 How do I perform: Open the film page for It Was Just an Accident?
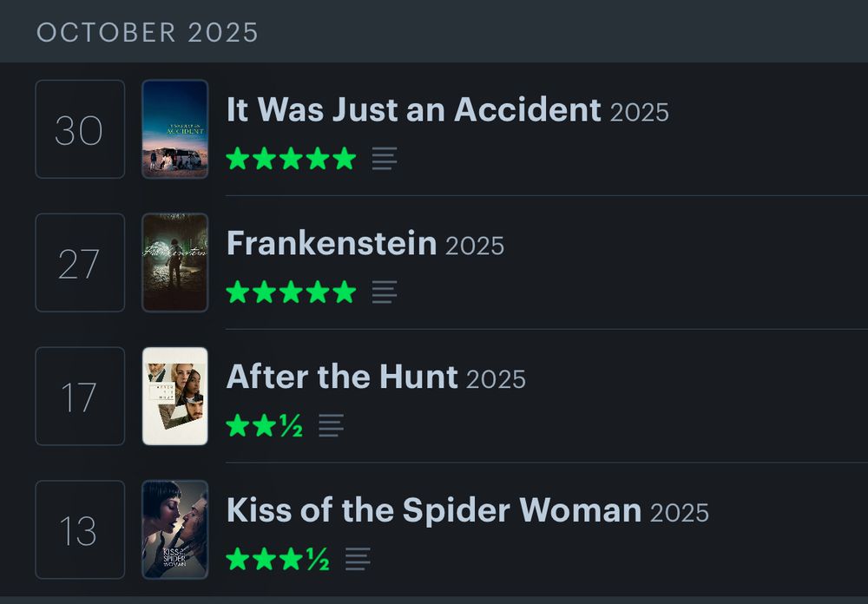coord(413,110)
